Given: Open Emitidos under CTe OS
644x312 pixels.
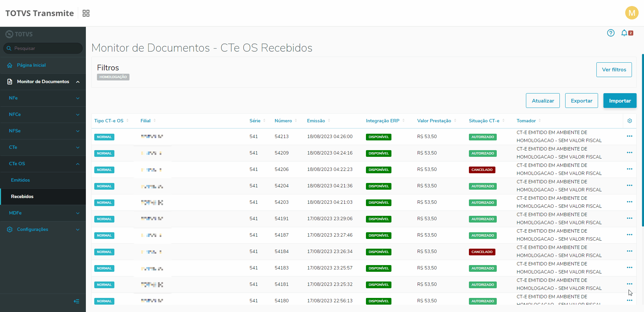Looking at the screenshot, I should (x=43, y=180).
